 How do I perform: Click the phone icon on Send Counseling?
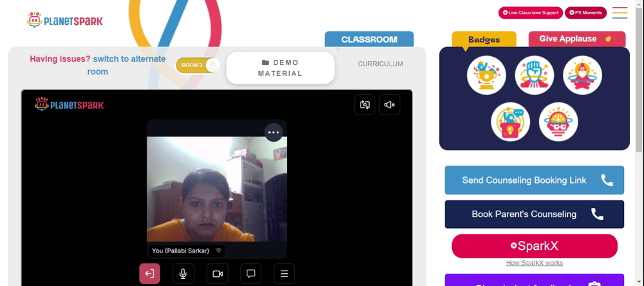(x=607, y=180)
